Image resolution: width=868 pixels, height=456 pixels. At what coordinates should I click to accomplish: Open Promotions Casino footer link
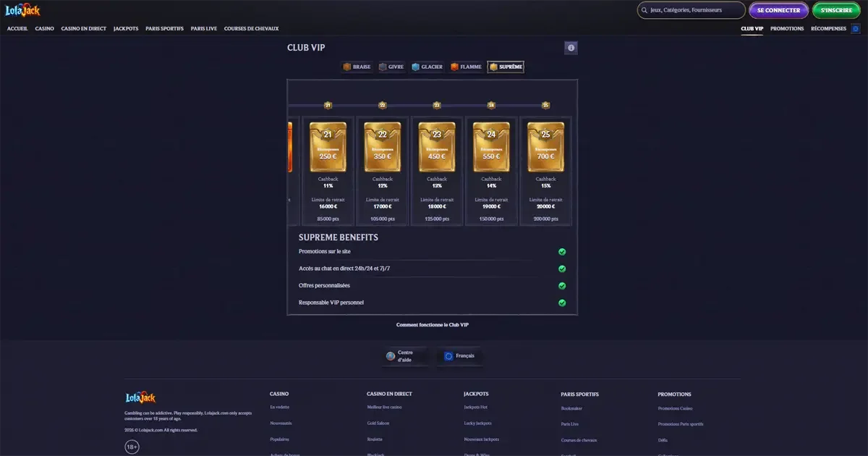pos(675,408)
